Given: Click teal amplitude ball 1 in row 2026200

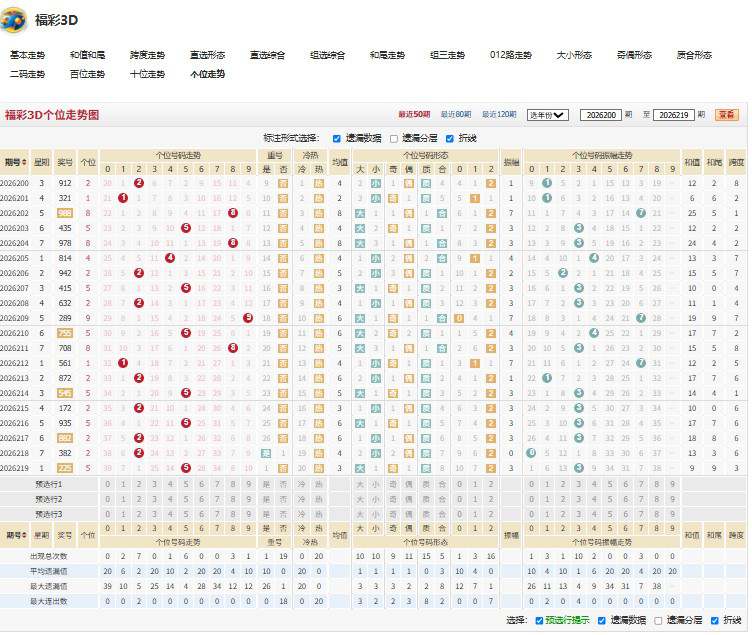Looking at the screenshot, I should (547, 183).
